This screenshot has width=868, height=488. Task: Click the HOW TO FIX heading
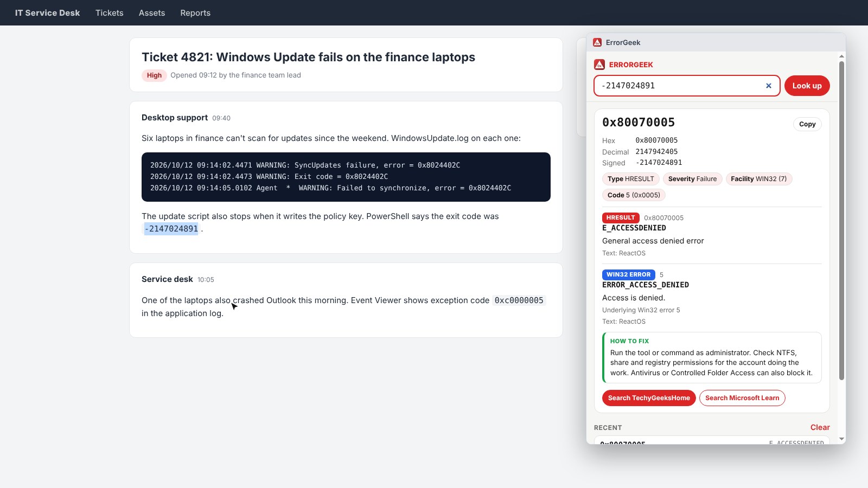coord(629,341)
